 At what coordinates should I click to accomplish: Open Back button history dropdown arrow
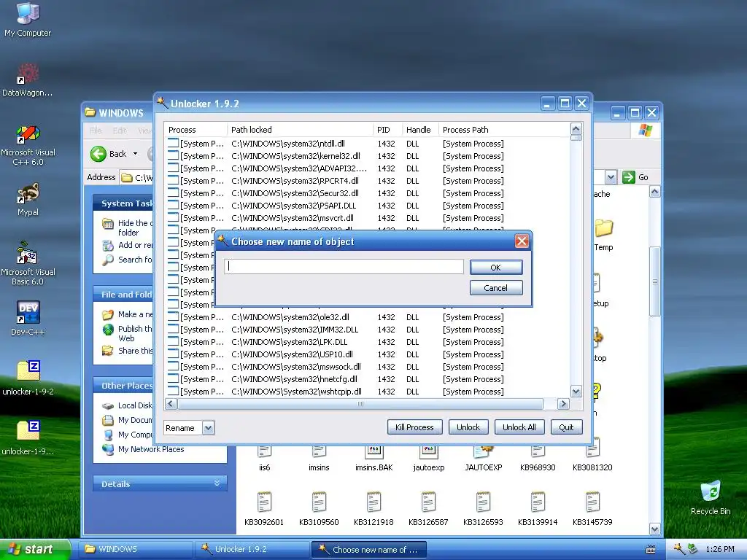pos(135,154)
